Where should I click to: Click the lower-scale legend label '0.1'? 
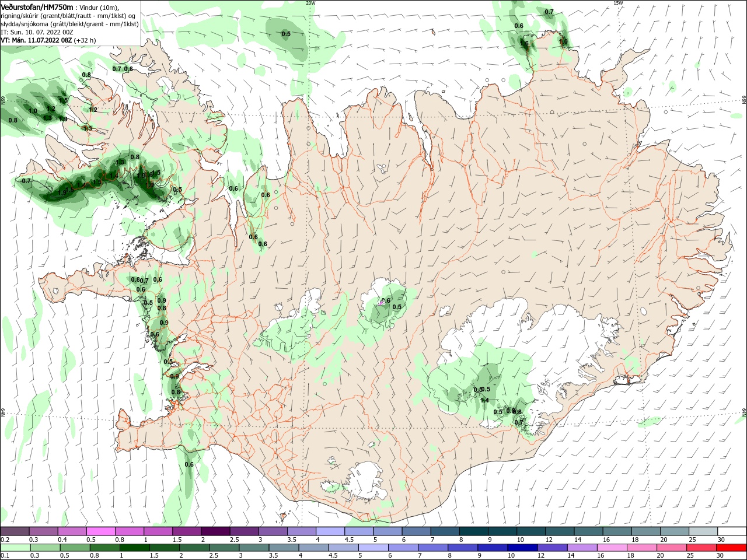coord(5,556)
